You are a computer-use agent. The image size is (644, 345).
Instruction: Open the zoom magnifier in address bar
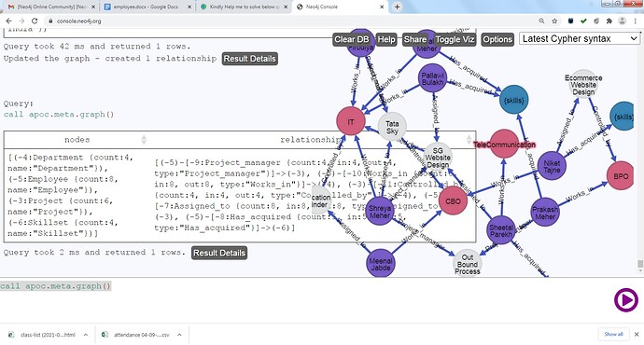541,21
